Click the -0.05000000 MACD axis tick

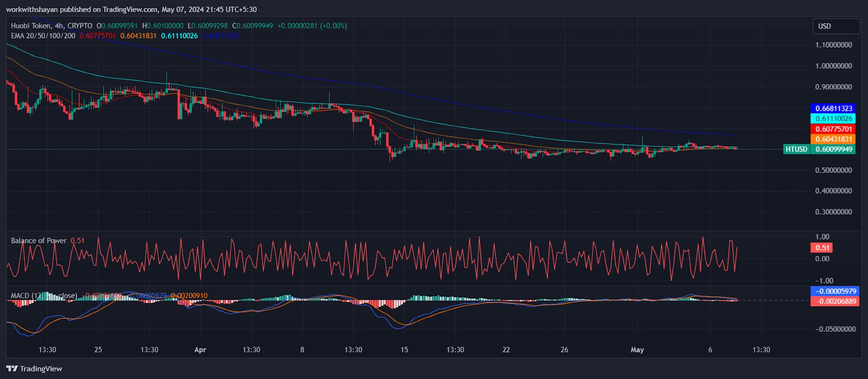pos(835,329)
